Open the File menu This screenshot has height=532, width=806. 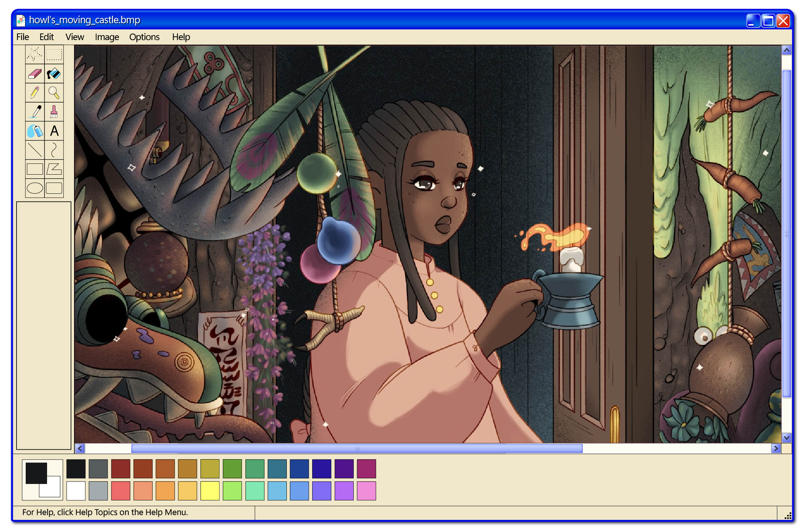click(x=22, y=37)
